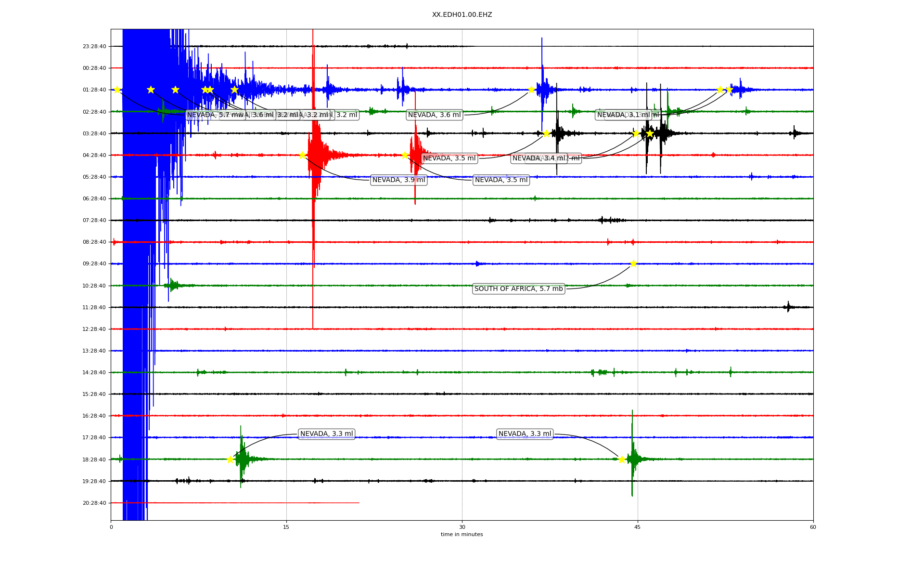Click star on green trace near 10 minutes
The image size is (924, 578).
230,460
